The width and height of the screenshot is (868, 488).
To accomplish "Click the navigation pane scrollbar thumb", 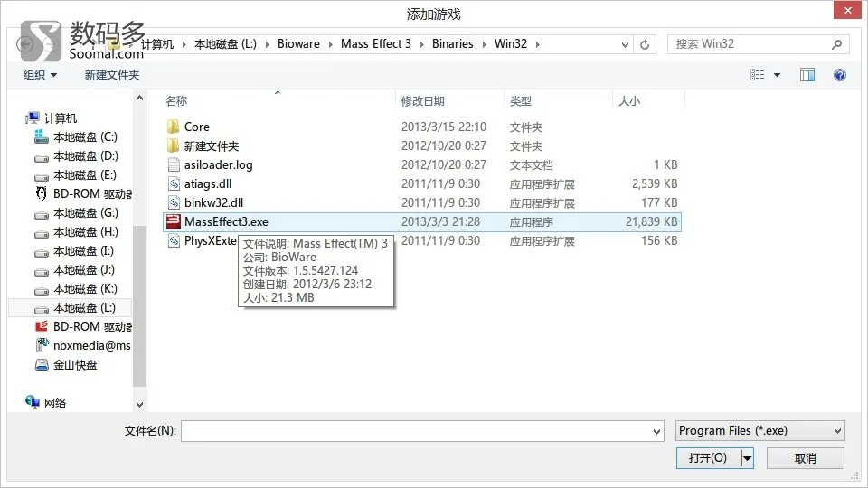I will [139, 305].
